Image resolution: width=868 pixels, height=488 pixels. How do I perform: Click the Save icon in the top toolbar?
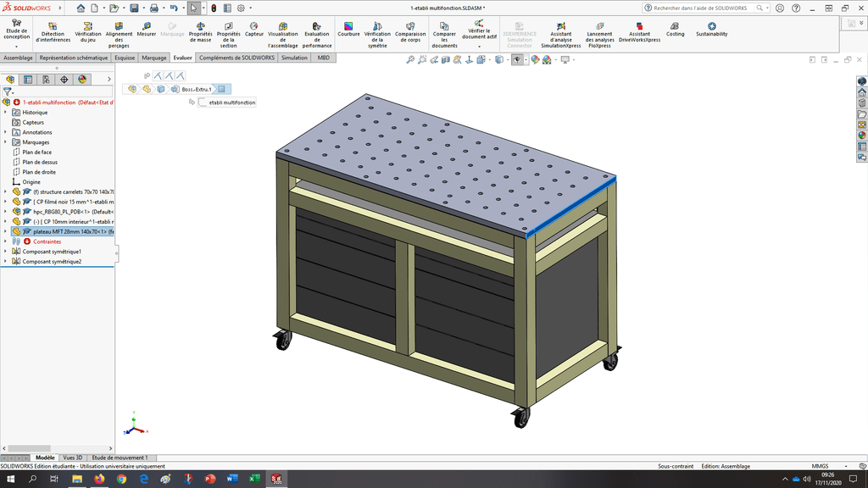tap(134, 8)
